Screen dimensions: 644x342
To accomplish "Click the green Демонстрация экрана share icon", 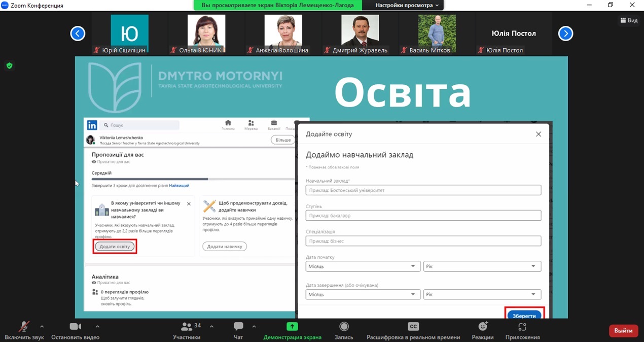I will click(292, 326).
